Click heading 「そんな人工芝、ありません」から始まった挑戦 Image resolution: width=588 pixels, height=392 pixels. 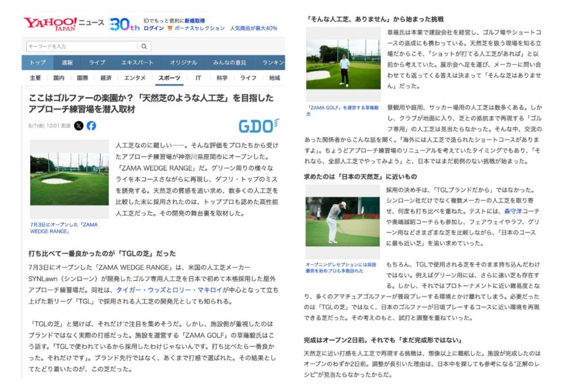[x=375, y=19]
